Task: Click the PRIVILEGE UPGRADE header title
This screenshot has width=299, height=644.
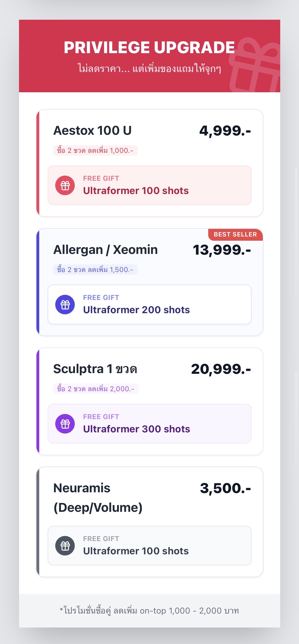Action: click(x=149, y=47)
